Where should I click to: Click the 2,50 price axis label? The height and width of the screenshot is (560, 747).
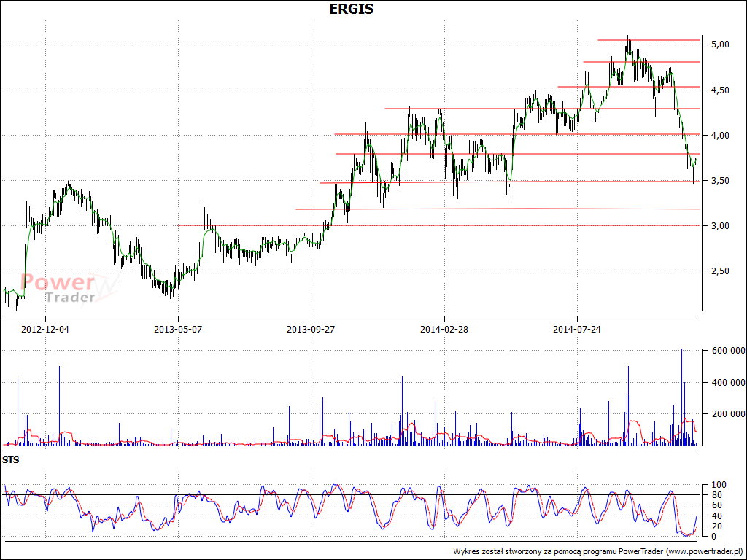click(x=720, y=271)
